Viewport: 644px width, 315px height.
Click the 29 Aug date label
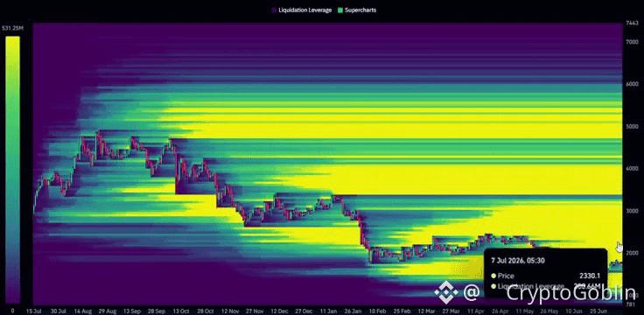[108, 311]
